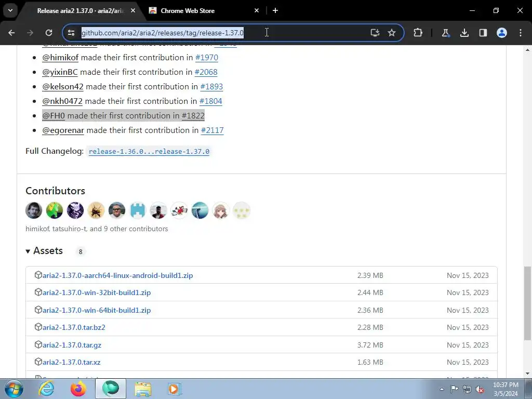Open pull request #1822
Screen dimensions: 532x399
pos(193,116)
